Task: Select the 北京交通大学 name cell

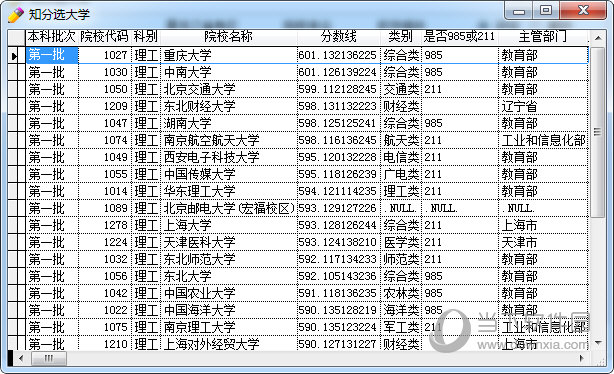Action: pyautogui.click(x=229, y=89)
